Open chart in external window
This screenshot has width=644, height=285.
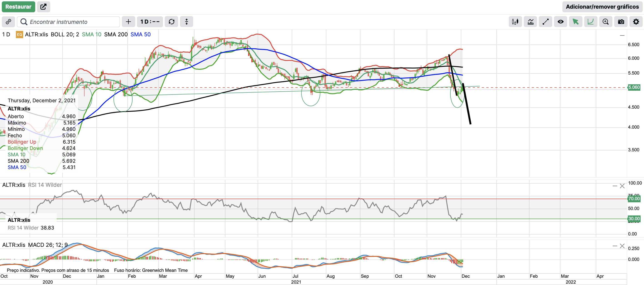click(x=43, y=7)
